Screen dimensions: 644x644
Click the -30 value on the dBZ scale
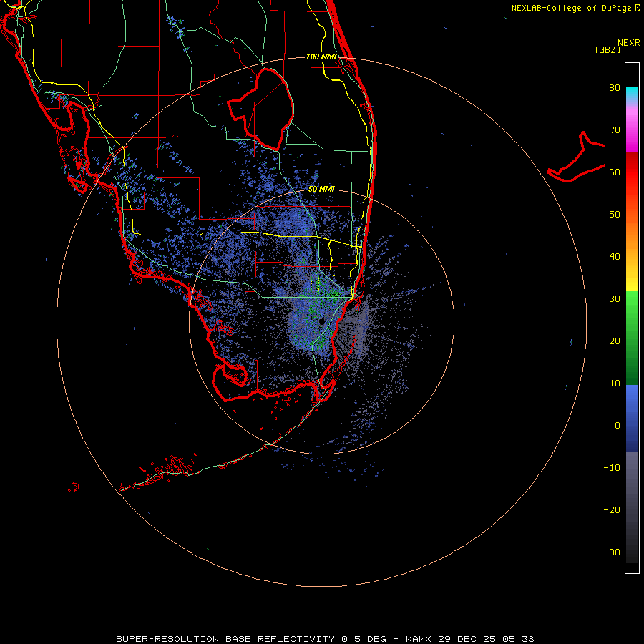click(612, 552)
